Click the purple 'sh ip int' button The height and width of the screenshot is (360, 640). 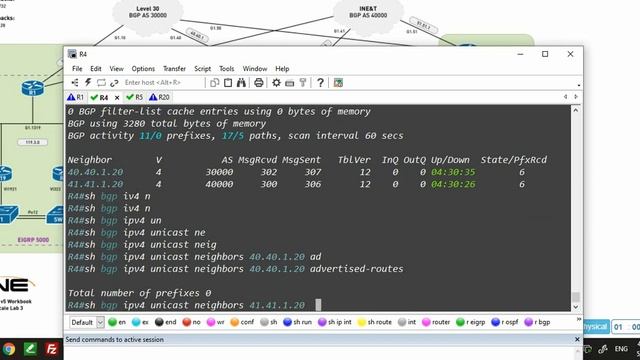click(335, 322)
